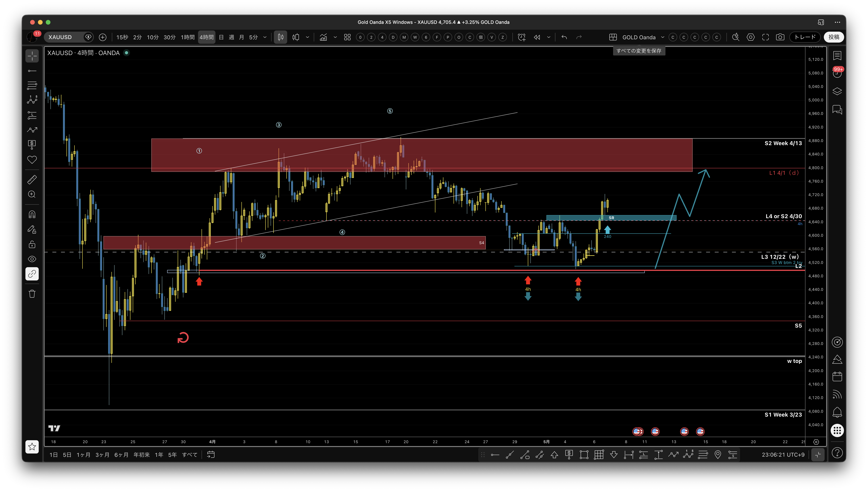Screen dimensions: 868x491
Task: Open chart settings hexagon icon
Action: [751, 37]
